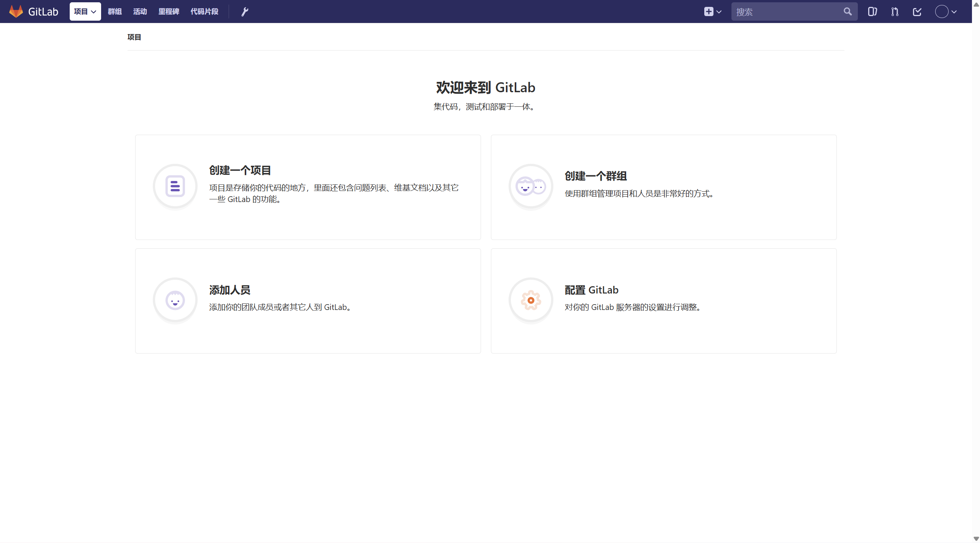Click the 添加人员 heading link
The image size is (980, 543).
click(x=230, y=290)
